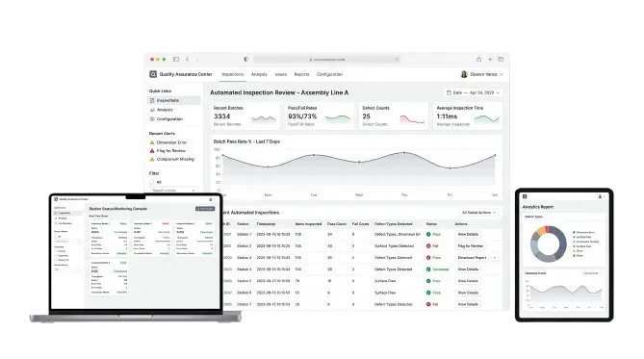Click the Average Inspection Time 1:11ms value
Viewport: 644px width, 359px height.
pyautogui.click(x=447, y=116)
